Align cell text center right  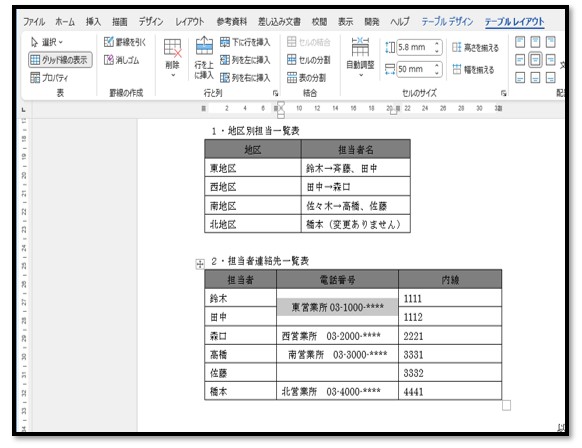click(550, 60)
